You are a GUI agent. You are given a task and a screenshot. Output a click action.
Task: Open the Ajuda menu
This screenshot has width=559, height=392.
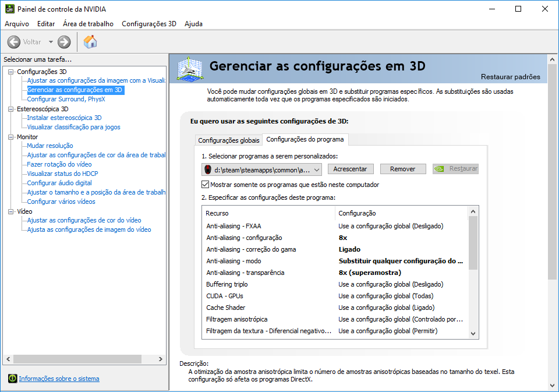(x=193, y=23)
